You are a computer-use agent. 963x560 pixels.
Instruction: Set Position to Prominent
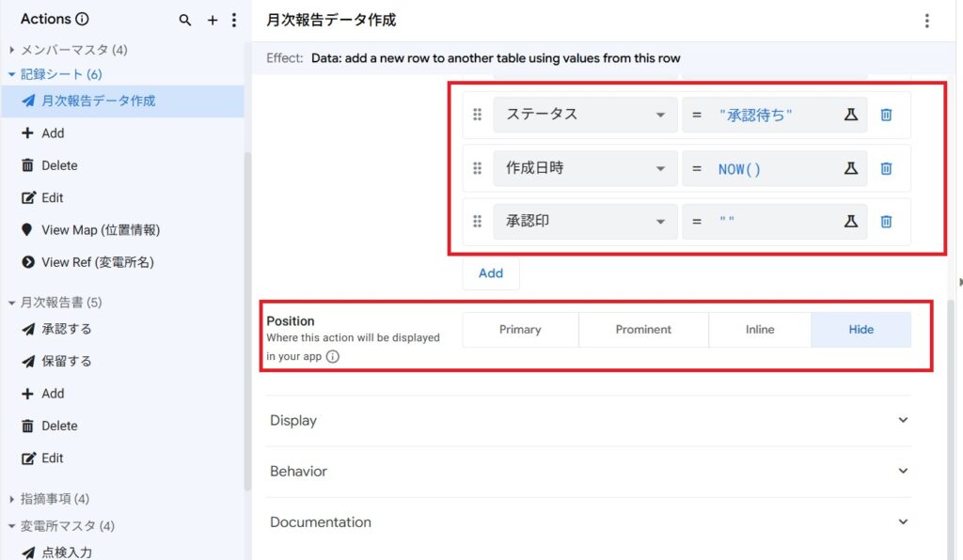[x=643, y=330]
